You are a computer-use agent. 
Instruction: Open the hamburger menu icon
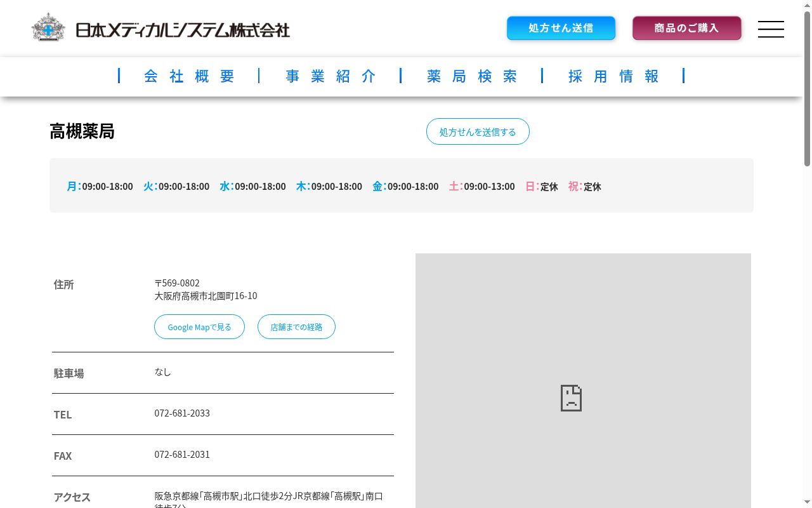click(771, 29)
